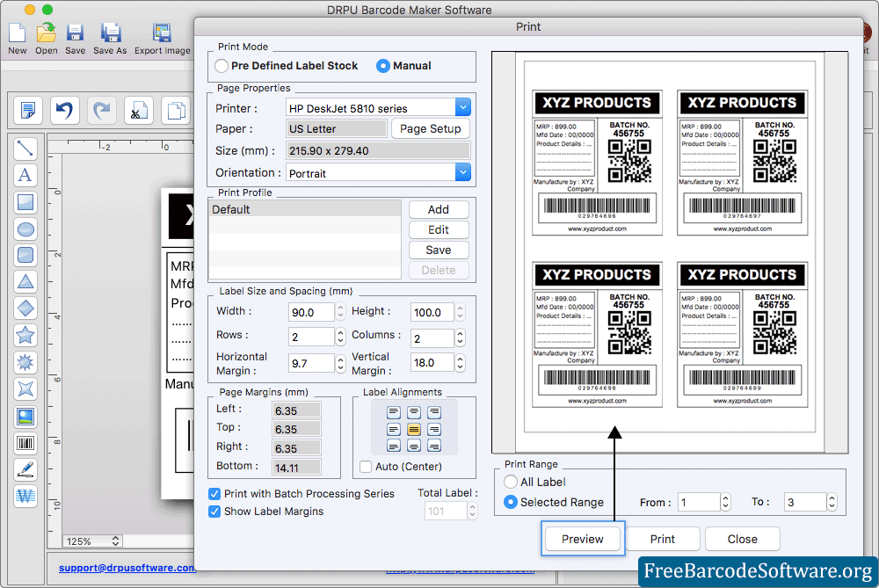879x588 pixels.
Task: Click the Copy pages icon
Action: (x=176, y=110)
